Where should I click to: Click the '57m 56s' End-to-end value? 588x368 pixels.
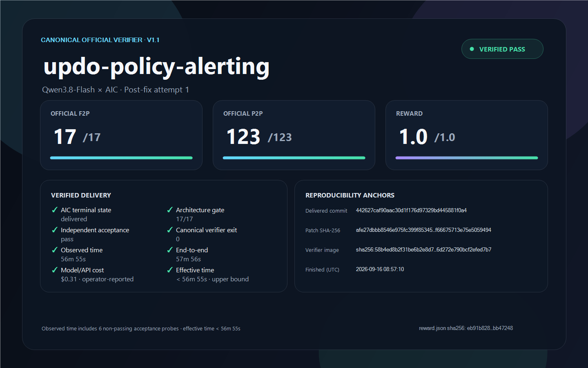(x=189, y=259)
